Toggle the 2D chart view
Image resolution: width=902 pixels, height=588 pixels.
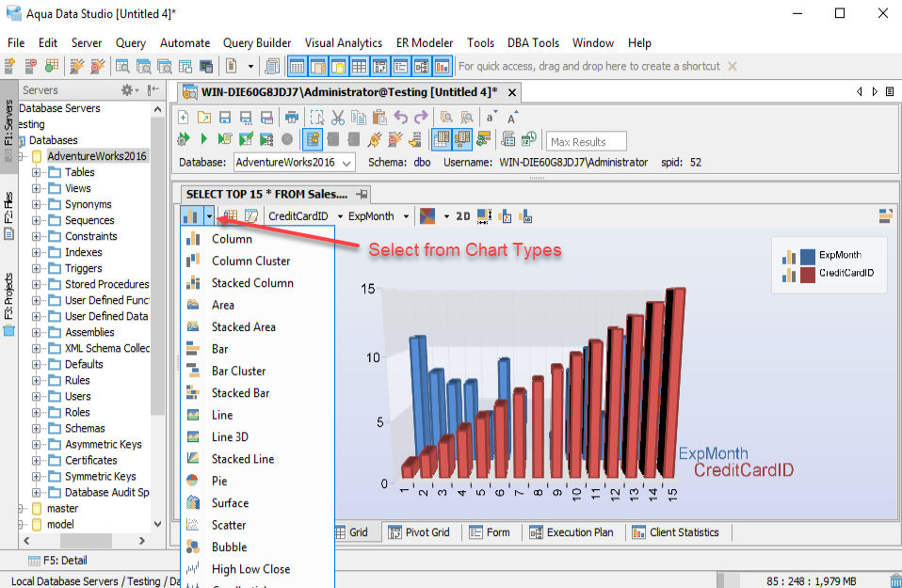(x=463, y=216)
